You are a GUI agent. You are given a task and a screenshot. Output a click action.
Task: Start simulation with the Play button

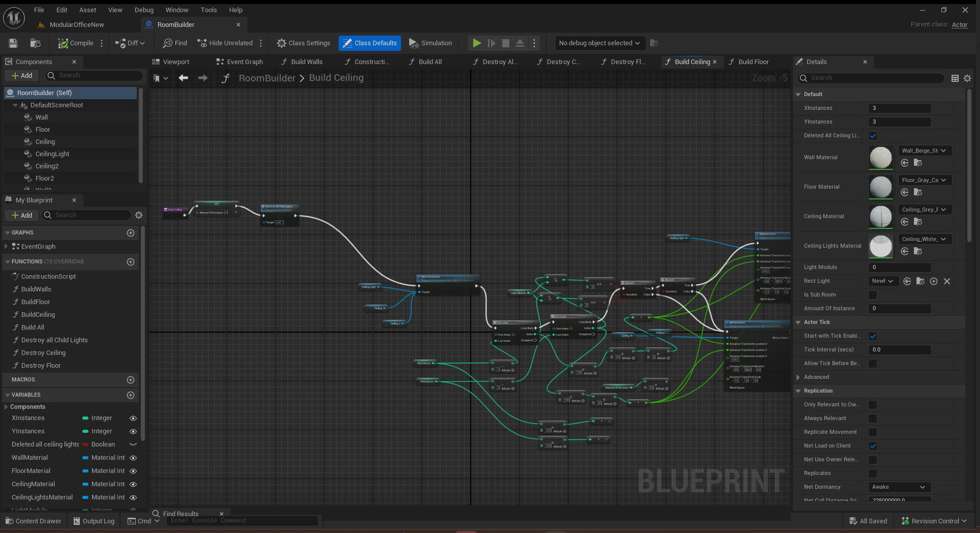coord(477,43)
